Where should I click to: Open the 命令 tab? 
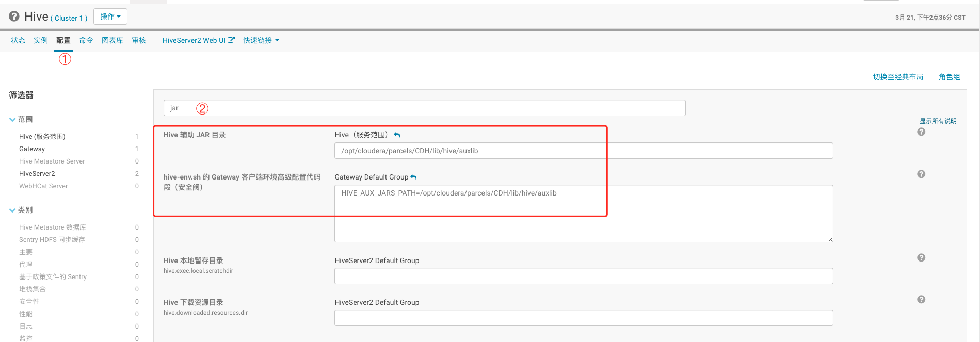click(x=86, y=40)
